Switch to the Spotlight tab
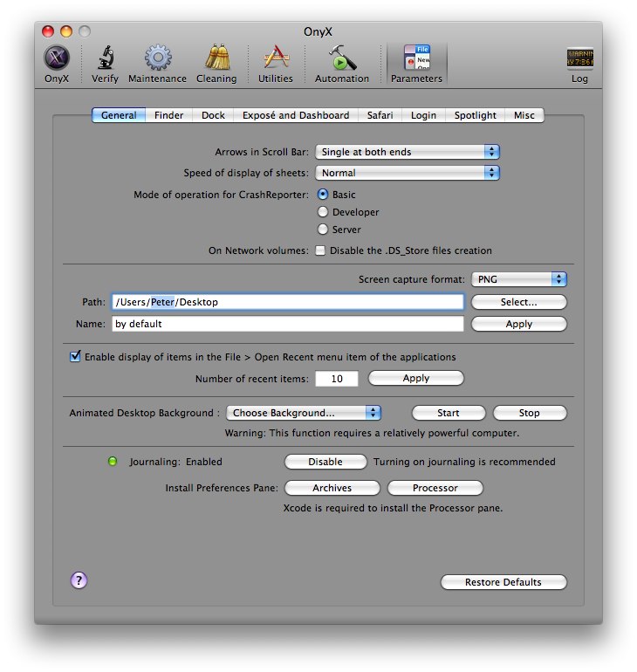 tap(475, 115)
